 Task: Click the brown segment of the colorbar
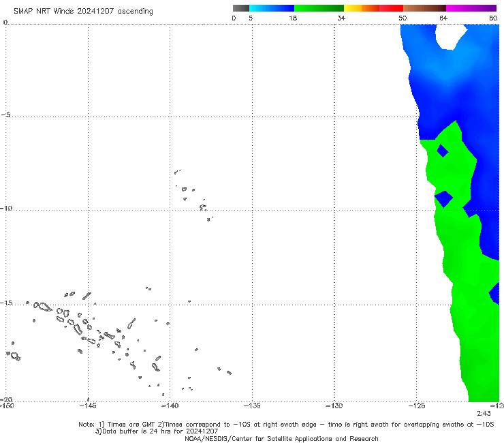point(424,8)
